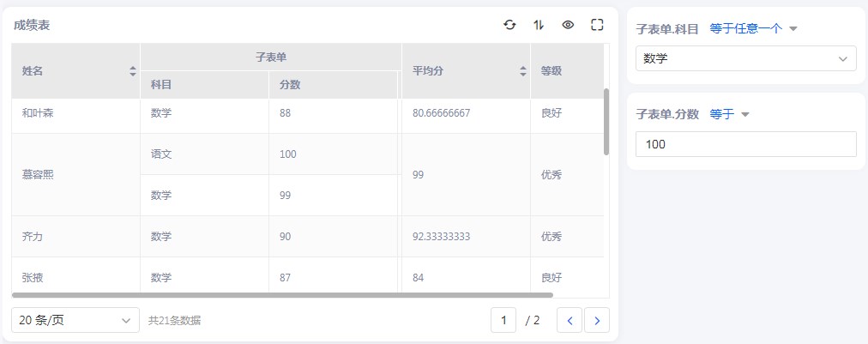
Task: Click the sort order icon in table toolbar
Action: tap(539, 25)
